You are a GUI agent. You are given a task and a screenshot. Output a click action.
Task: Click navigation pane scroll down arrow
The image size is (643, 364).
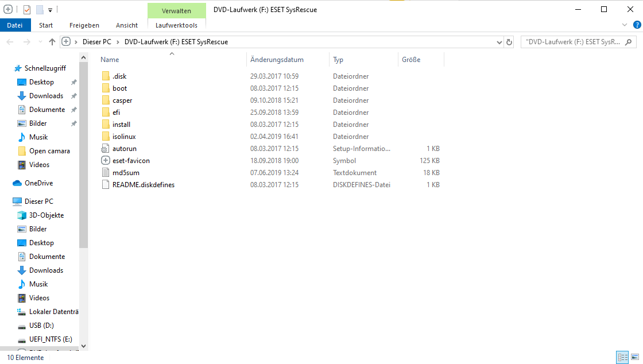[x=84, y=346]
